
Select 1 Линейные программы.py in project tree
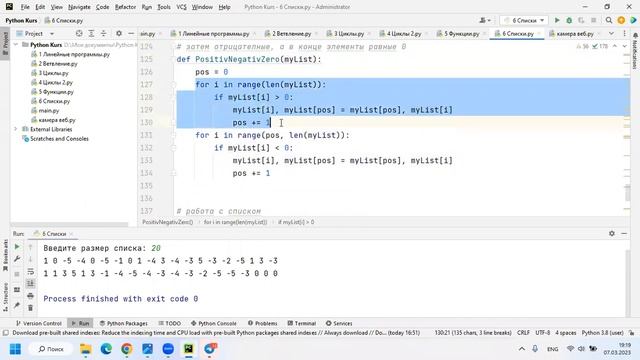coord(70,54)
